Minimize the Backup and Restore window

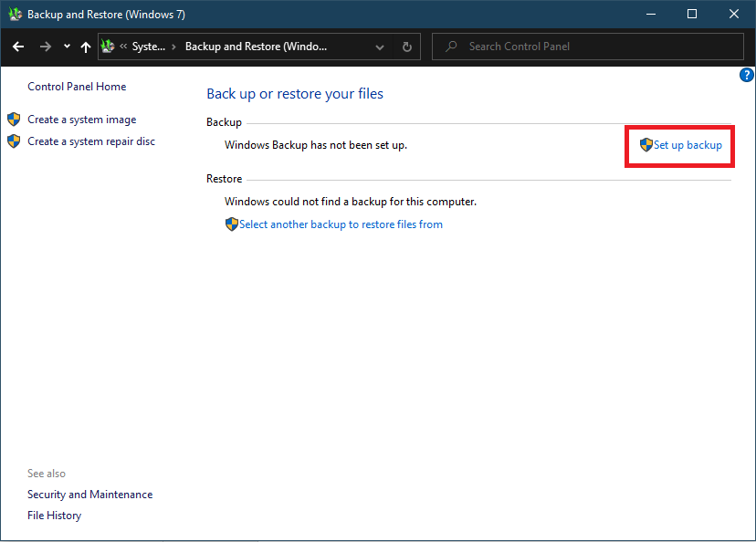pyautogui.click(x=651, y=14)
